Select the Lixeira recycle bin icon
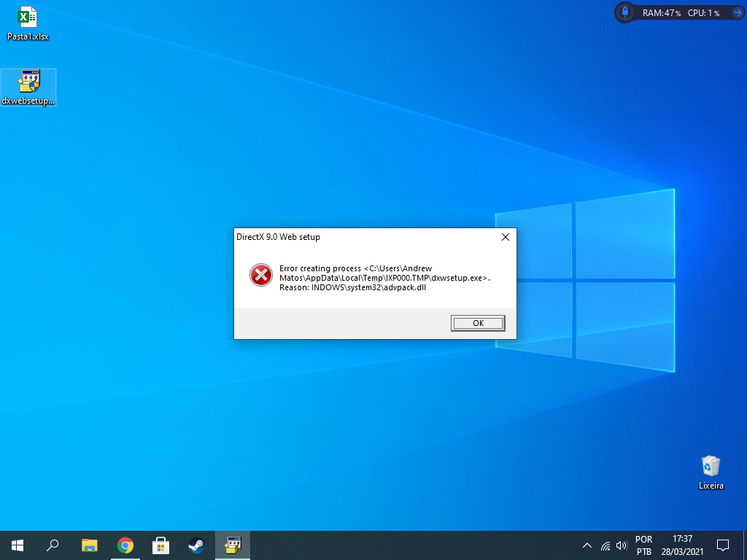The height and width of the screenshot is (560, 747). point(711,472)
